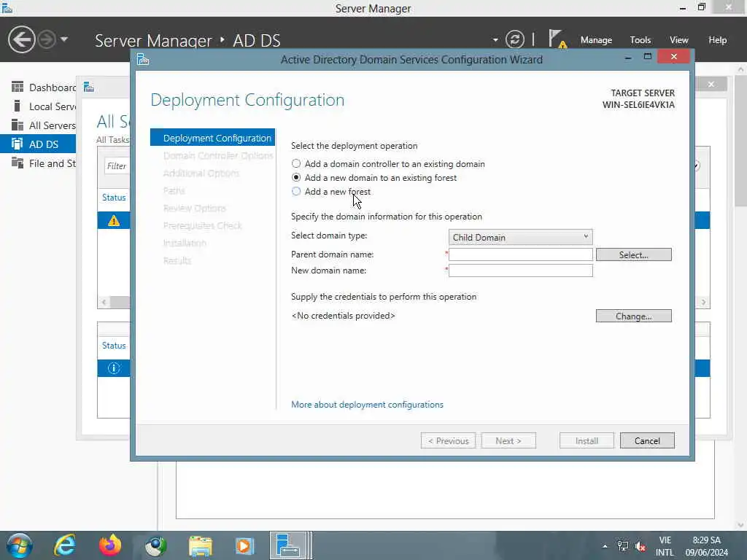Select File and Storage Services in sidebar

point(38,163)
